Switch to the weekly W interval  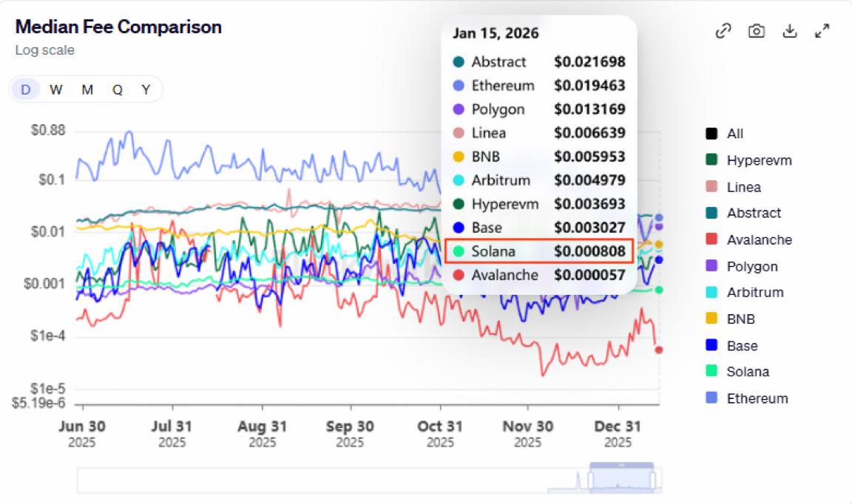(56, 89)
